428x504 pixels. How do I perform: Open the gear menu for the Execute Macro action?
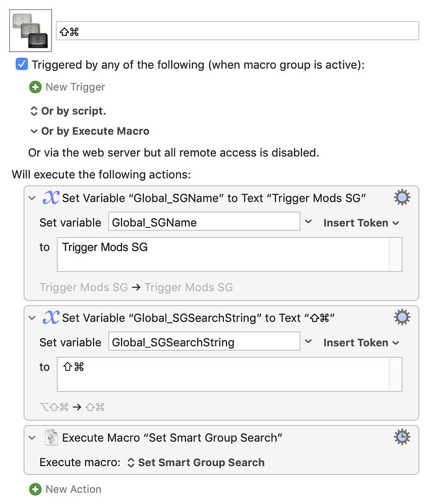click(x=402, y=437)
